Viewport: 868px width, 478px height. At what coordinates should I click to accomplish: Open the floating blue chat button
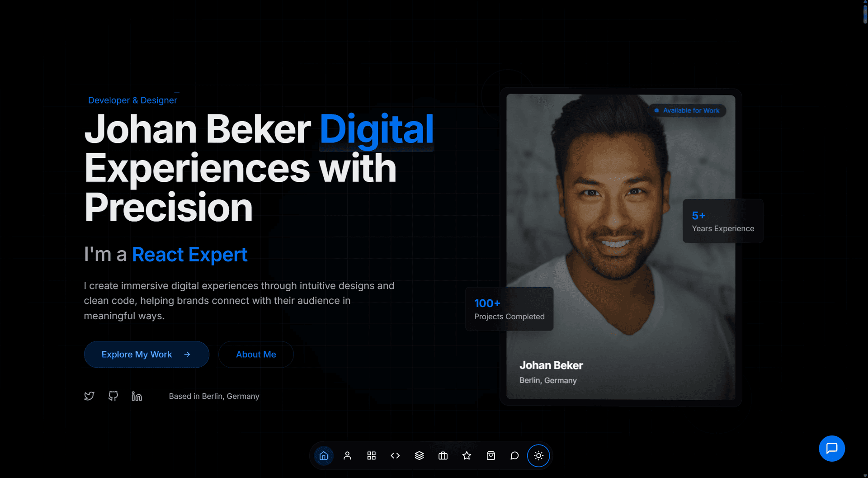[x=832, y=448]
